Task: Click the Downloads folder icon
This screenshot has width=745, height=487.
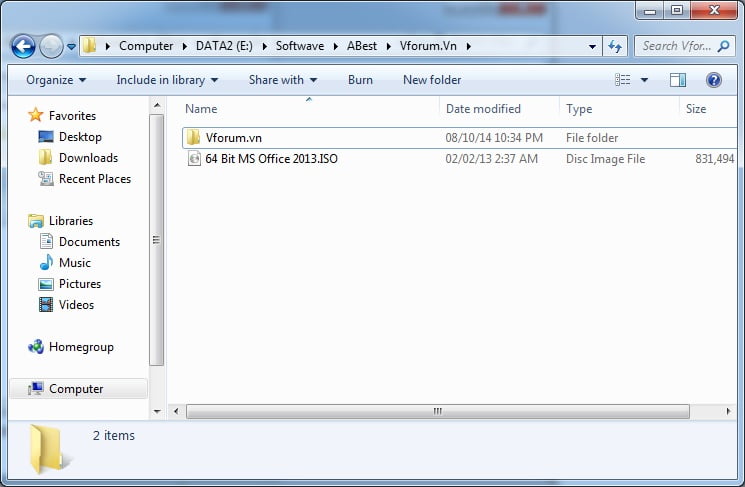Action: pos(46,158)
